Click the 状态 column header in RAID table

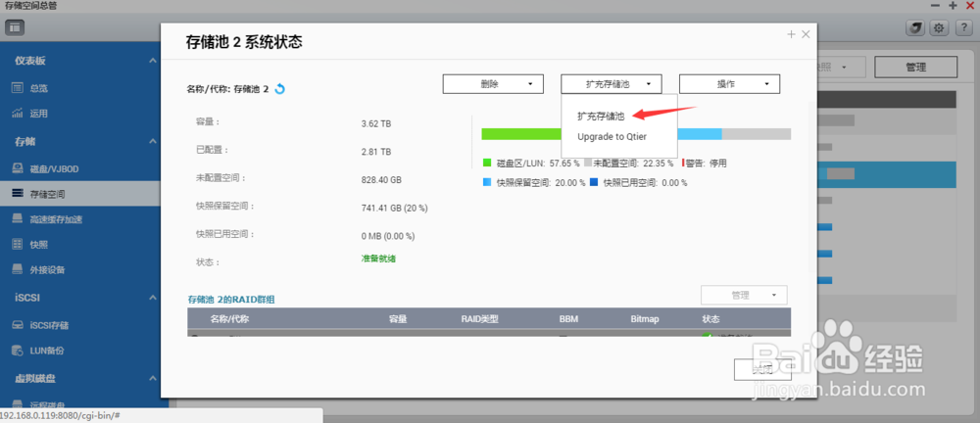[x=711, y=319]
